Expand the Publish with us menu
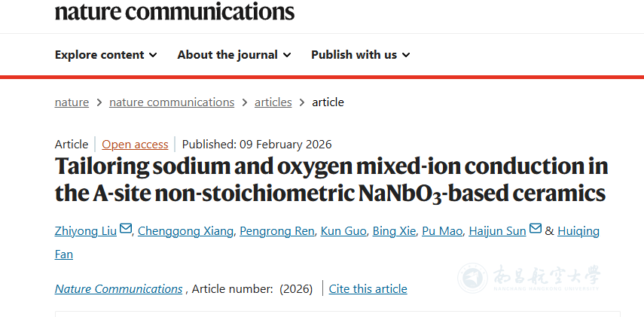 (360, 55)
